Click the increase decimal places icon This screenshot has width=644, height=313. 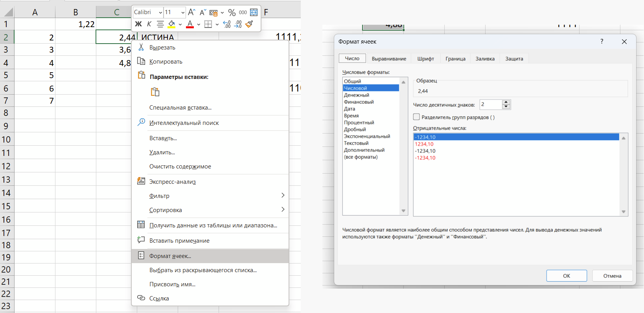(x=227, y=24)
